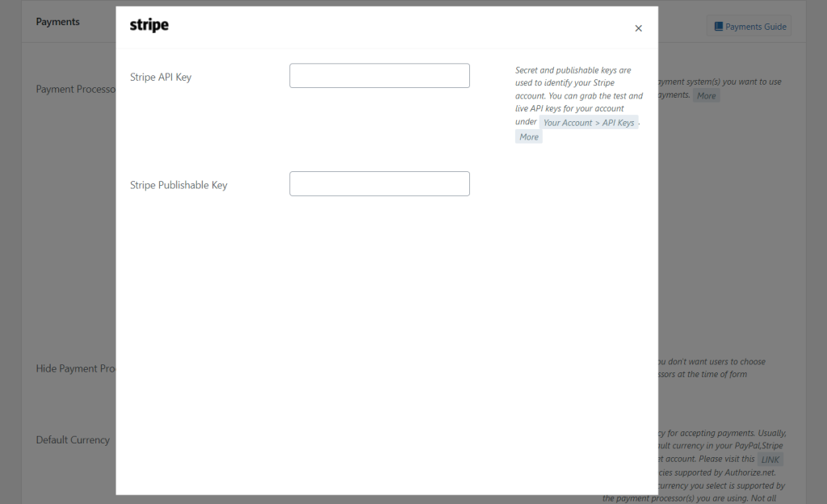Click the Stripe API Key label
This screenshot has width=827, height=504.
tap(161, 78)
